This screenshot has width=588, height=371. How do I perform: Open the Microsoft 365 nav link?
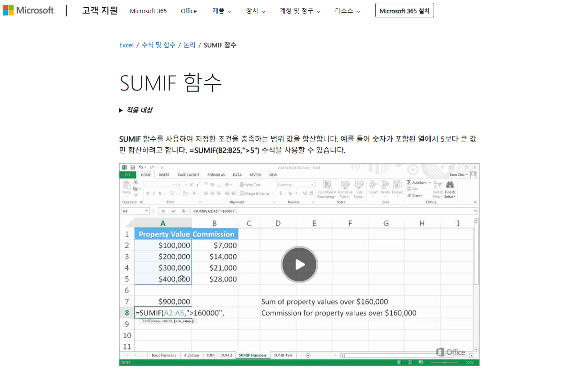pos(148,11)
